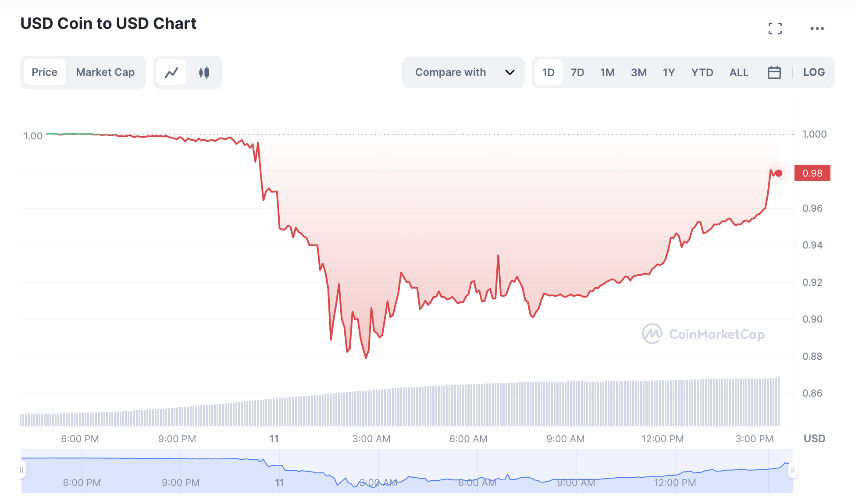Expand the Compare with chevron arrow
Image resolution: width=855 pixels, height=504 pixels.
pos(509,72)
